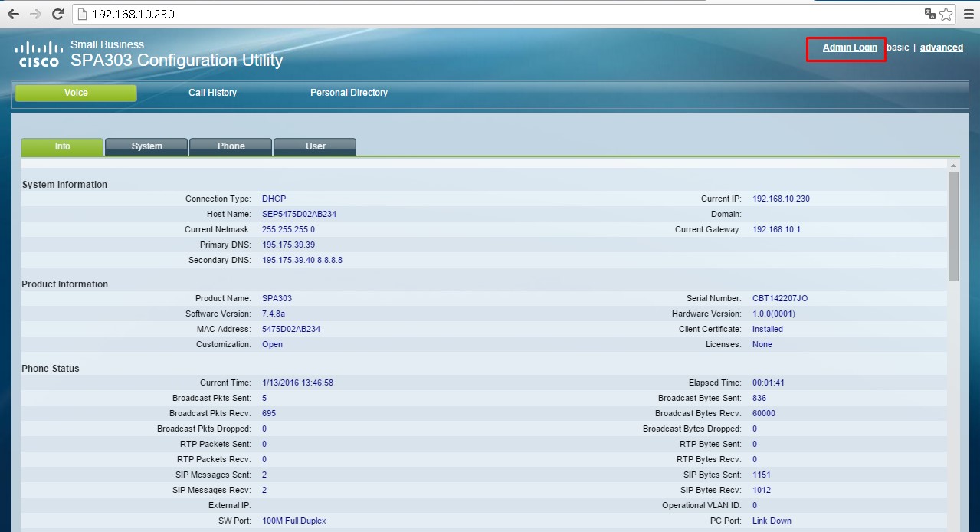This screenshot has height=532, width=980.
Task: Click Current IP value 192.168.10.230
Action: click(x=781, y=199)
